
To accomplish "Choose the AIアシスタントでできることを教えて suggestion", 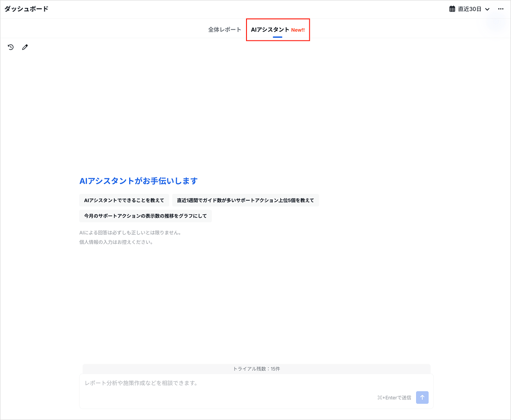I will click(x=124, y=200).
